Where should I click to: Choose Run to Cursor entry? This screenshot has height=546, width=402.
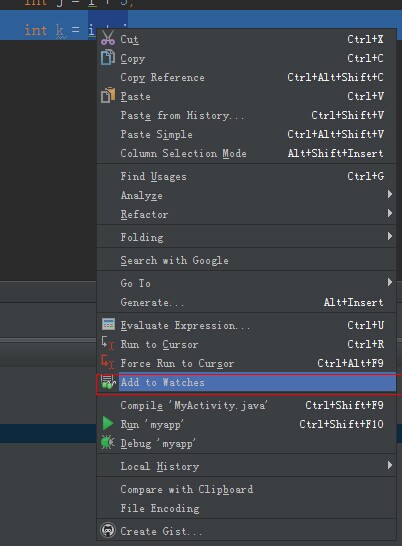246,344
